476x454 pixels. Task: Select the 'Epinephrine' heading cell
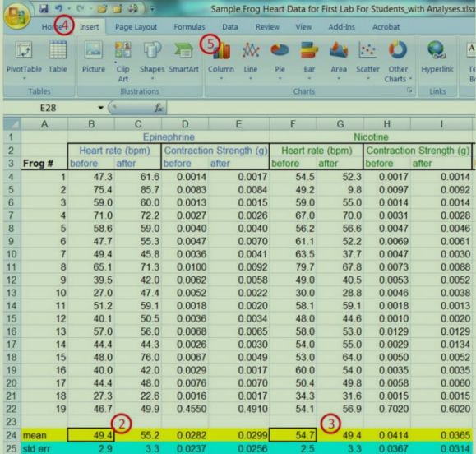169,137
